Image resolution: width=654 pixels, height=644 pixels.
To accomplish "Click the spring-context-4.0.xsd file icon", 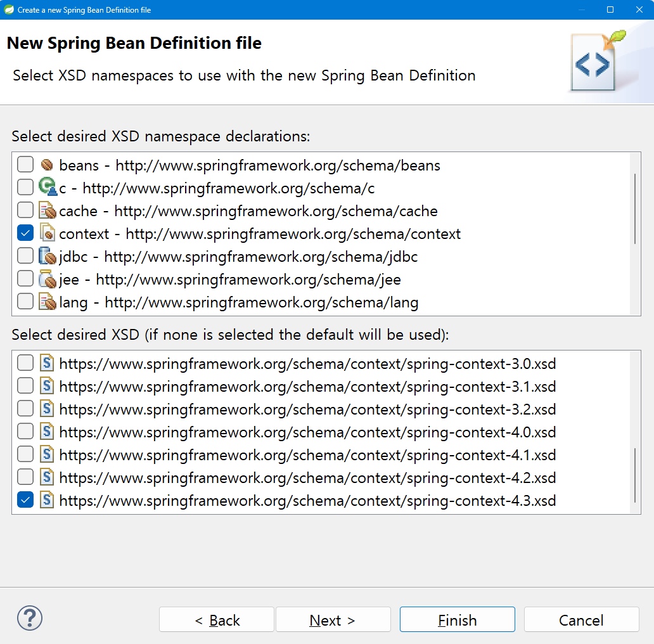I will [47, 431].
